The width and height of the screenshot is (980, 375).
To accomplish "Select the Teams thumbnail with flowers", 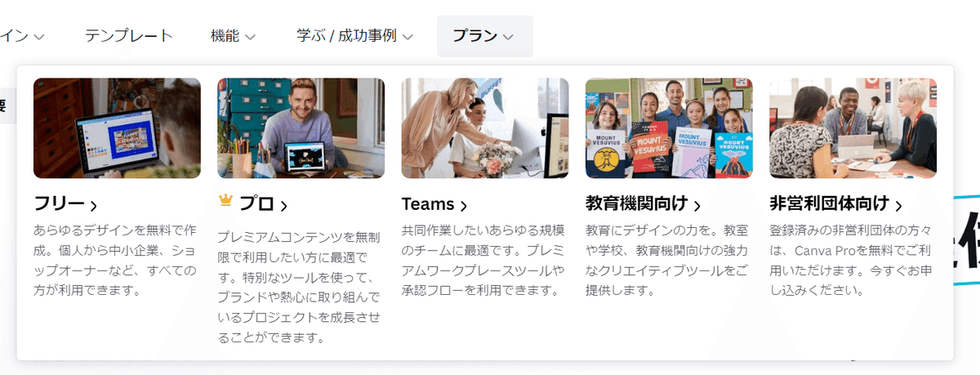I will pos(485,128).
